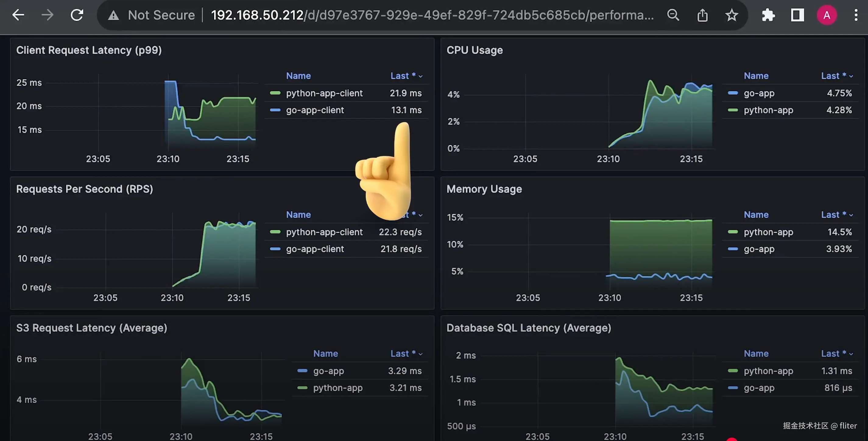The height and width of the screenshot is (441, 868).
Task: Click the go-app color swatch in S3 legend
Action: click(x=302, y=371)
